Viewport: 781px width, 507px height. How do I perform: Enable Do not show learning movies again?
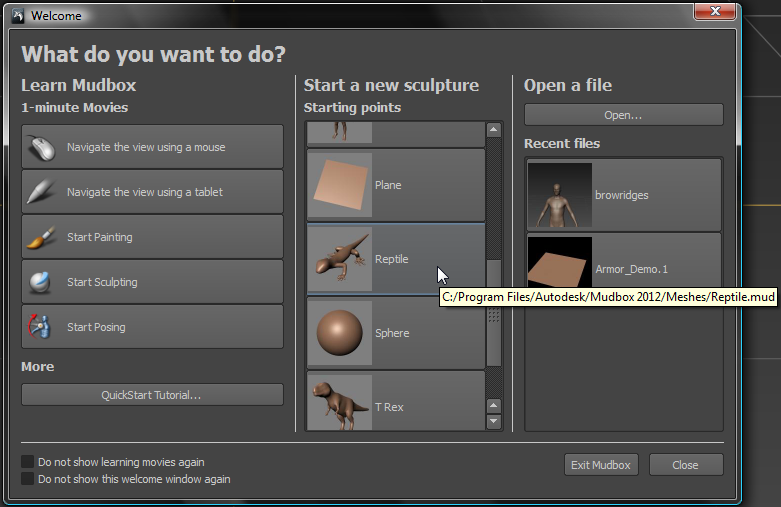coord(27,462)
